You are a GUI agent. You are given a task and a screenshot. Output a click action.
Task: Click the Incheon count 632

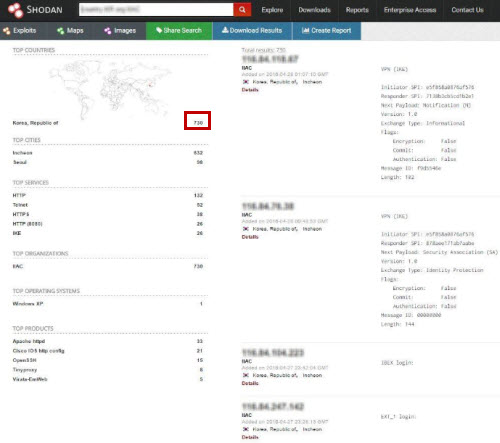pyautogui.click(x=198, y=153)
